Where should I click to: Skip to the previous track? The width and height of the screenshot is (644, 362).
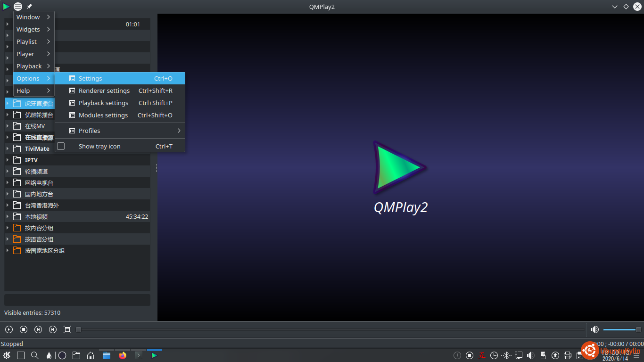pyautogui.click(x=38, y=329)
